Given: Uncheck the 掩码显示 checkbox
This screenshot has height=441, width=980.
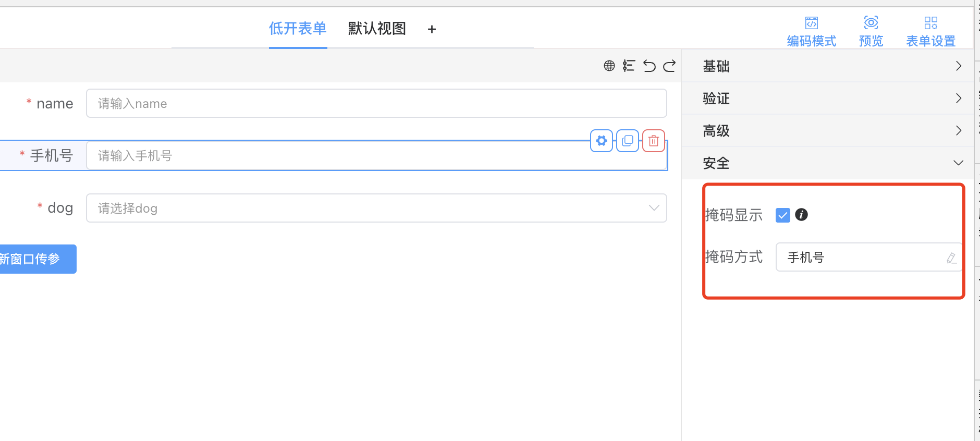Looking at the screenshot, I should pyautogui.click(x=782, y=215).
